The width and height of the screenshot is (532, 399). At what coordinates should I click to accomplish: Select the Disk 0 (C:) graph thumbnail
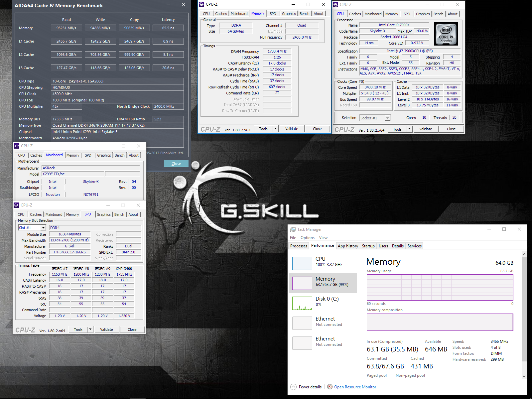(302, 303)
